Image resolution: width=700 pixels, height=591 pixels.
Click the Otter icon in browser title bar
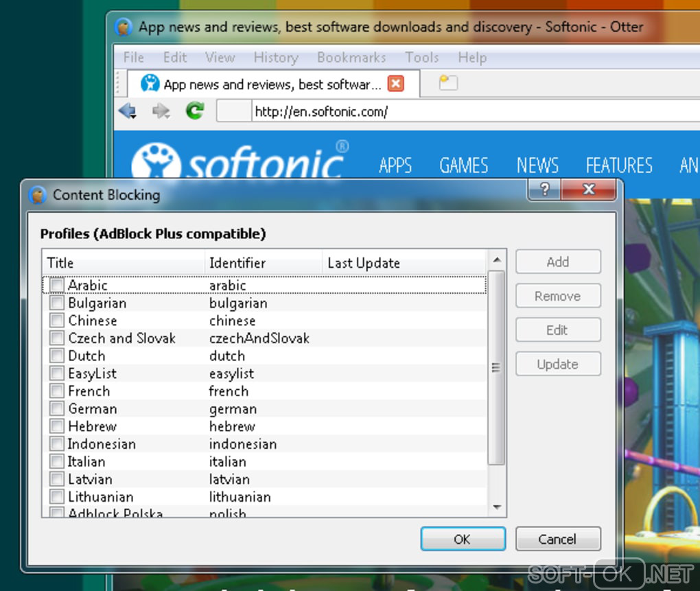(x=124, y=27)
